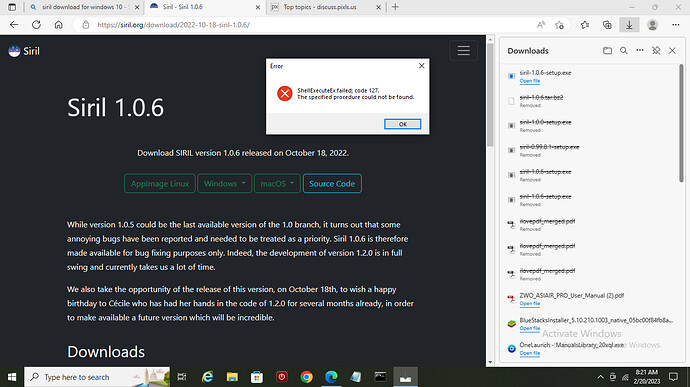Open file link for siril-1.0.6-setup.exe
This screenshot has width=690, height=387.
[x=529, y=81]
